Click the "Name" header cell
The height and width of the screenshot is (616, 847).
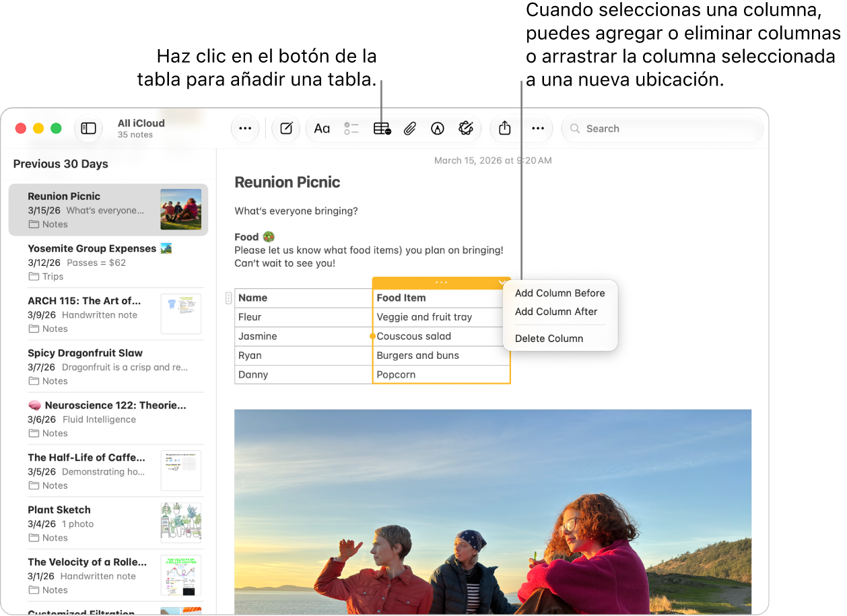pyautogui.click(x=303, y=298)
